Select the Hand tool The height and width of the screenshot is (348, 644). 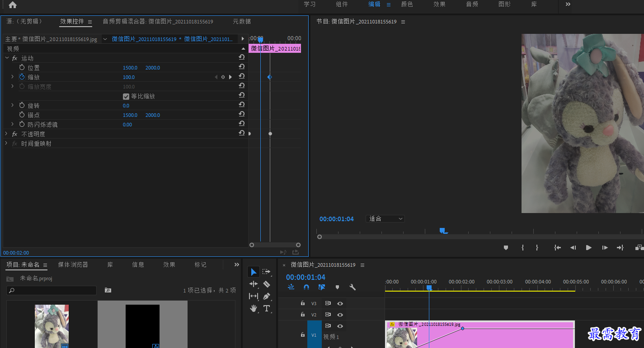click(x=254, y=308)
